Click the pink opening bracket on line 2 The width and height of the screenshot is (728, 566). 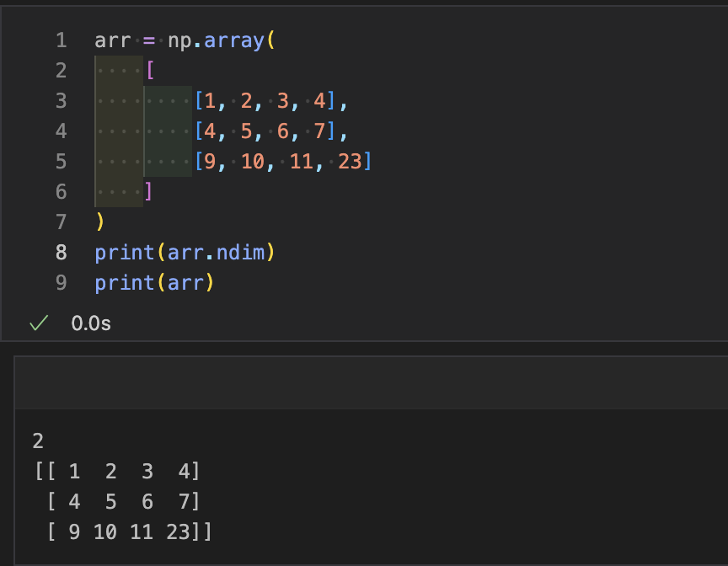(149, 71)
